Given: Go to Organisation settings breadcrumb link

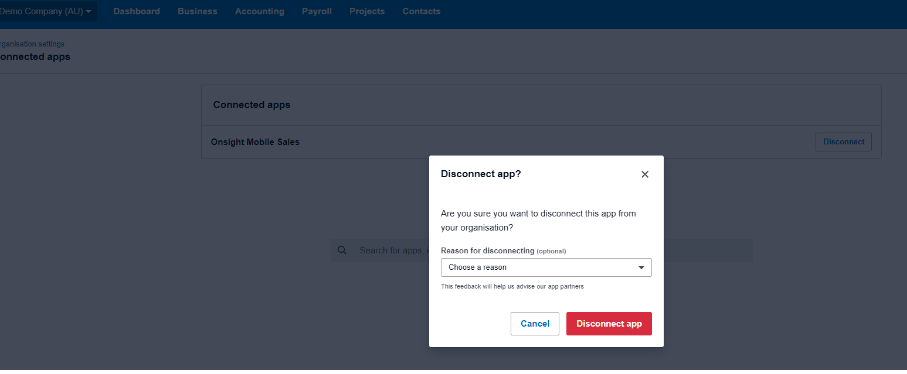Looking at the screenshot, I should 32,44.
